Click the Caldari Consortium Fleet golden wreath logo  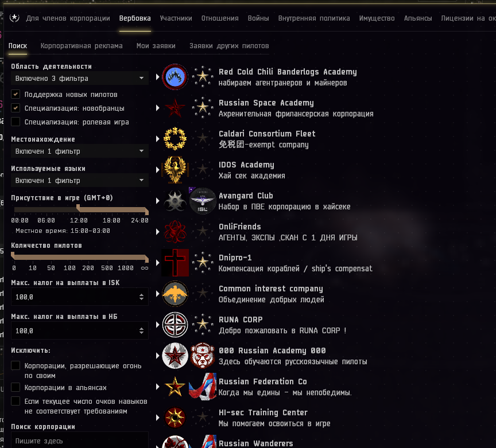click(175, 139)
